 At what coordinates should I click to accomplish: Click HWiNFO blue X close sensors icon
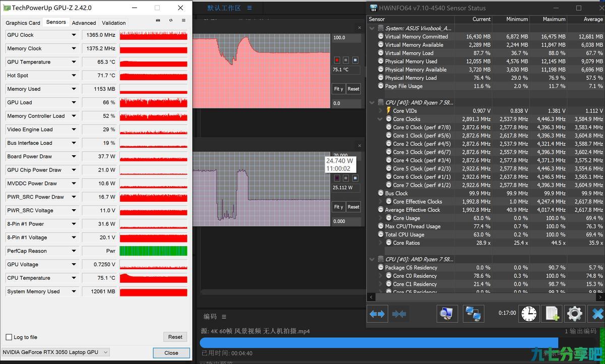pos(597,314)
